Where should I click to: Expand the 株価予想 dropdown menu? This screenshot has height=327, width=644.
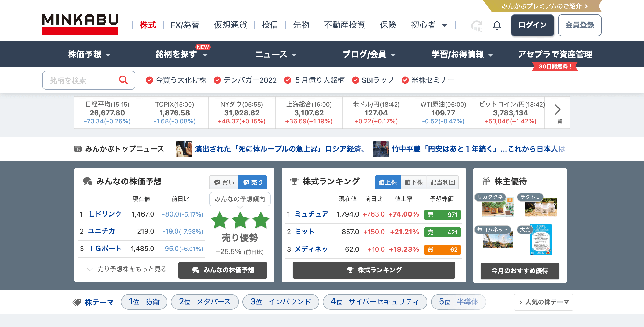(89, 54)
